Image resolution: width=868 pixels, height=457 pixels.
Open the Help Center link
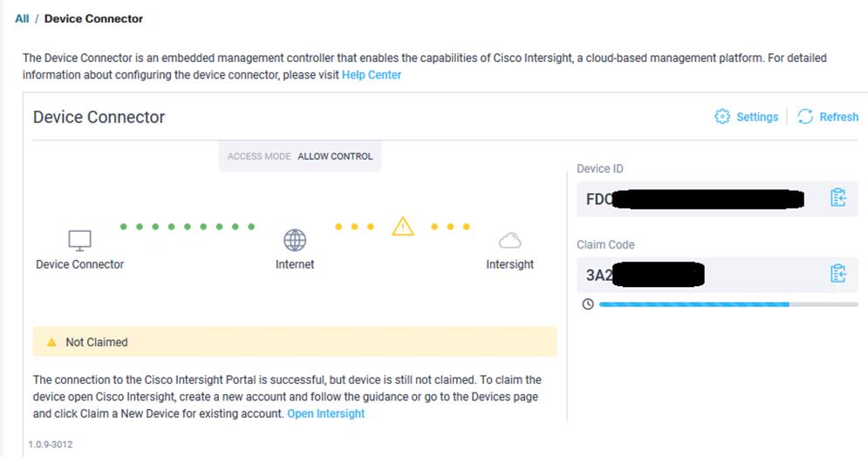pyautogui.click(x=371, y=75)
